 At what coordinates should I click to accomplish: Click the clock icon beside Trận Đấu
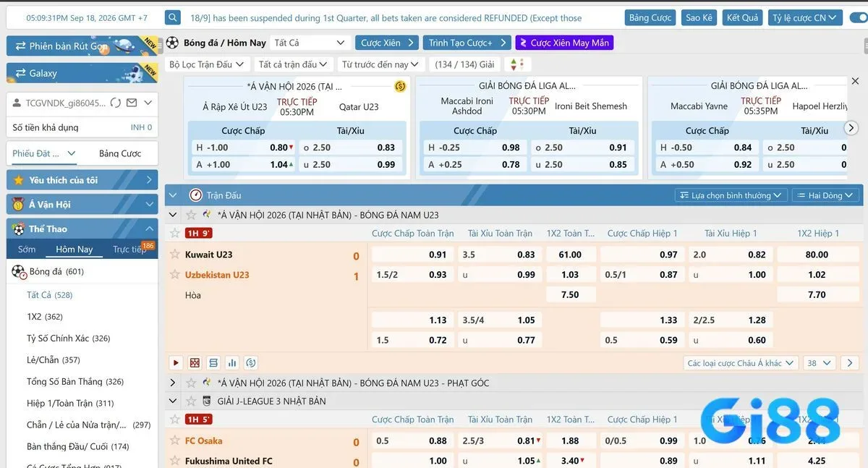coord(195,195)
